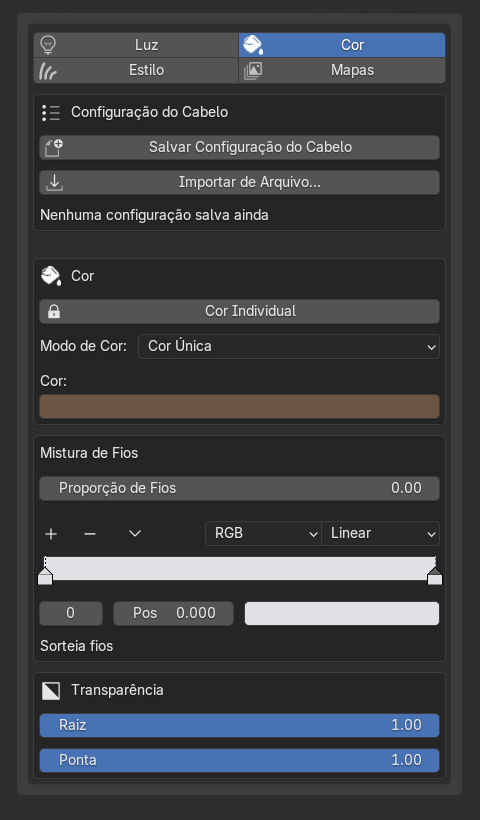Image resolution: width=480 pixels, height=820 pixels.
Task: Click the paint bucket icon on Cor tab
Action: (x=253, y=45)
